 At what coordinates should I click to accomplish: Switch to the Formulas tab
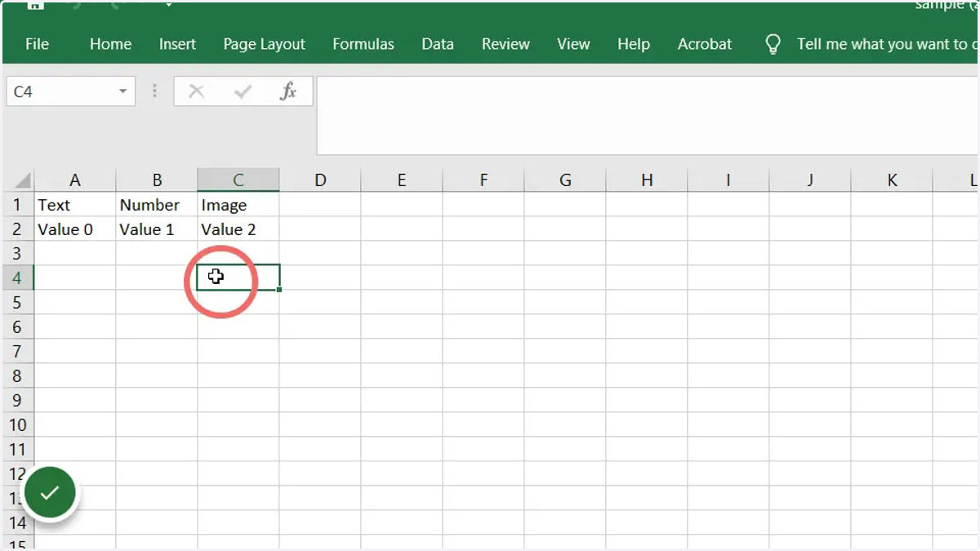363,44
